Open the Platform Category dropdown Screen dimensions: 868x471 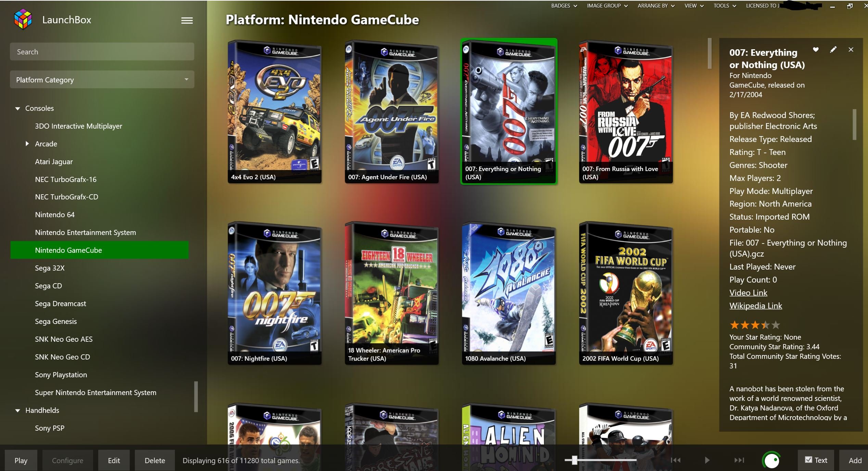pos(102,80)
